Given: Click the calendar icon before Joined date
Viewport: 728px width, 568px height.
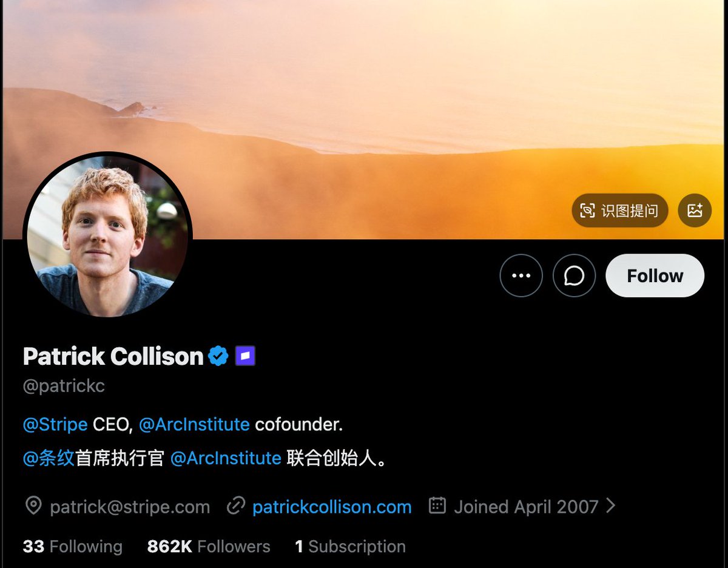Looking at the screenshot, I should coord(437,505).
